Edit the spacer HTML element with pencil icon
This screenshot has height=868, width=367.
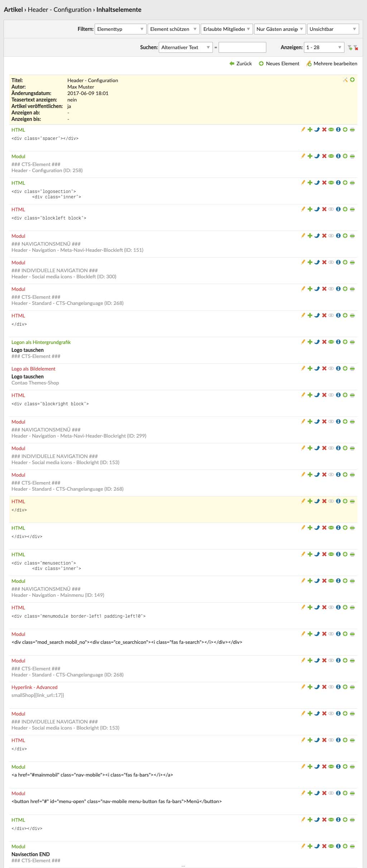pos(303,129)
